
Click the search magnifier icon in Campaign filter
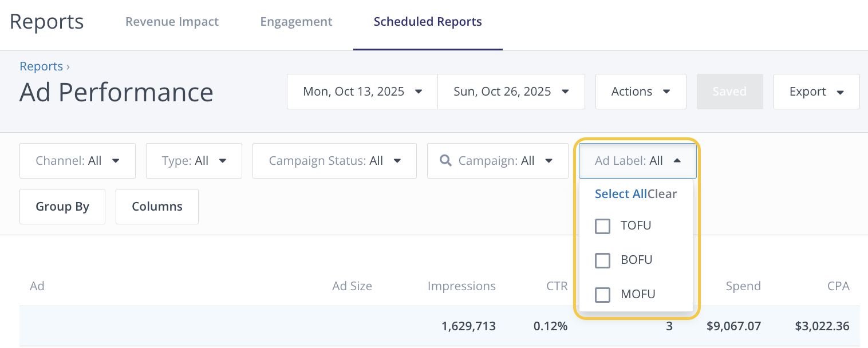pos(445,161)
